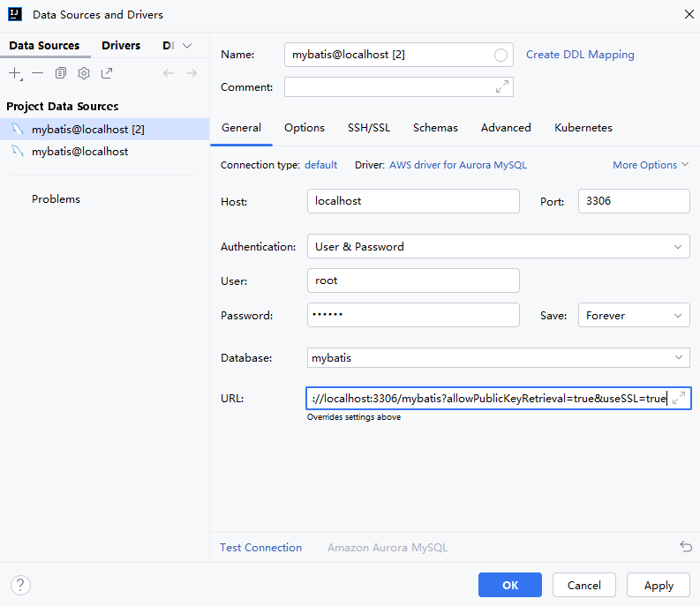Screen dimensions: 700x606
Task: Click the Test Connection link
Action: 260,548
